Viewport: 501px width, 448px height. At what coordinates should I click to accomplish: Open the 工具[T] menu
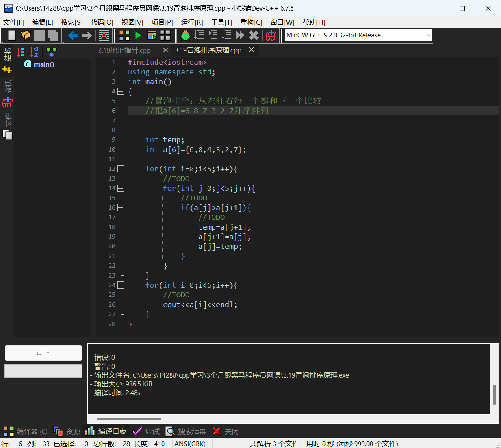point(222,22)
